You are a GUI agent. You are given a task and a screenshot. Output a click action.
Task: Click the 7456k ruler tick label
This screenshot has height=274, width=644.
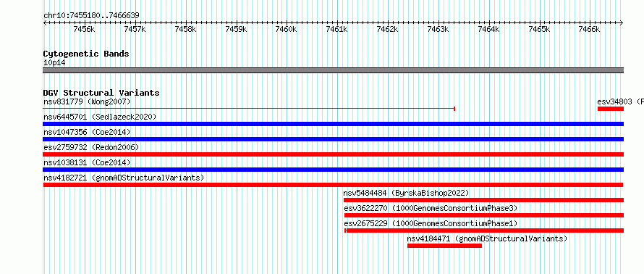tap(84, 29)
